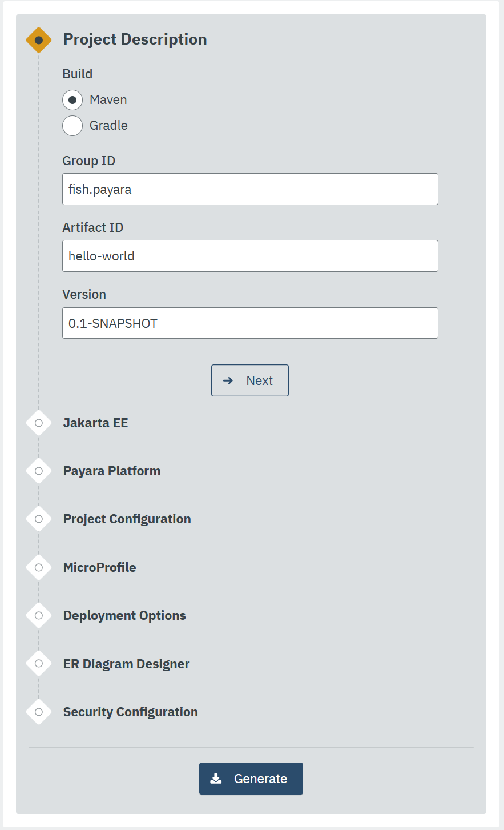Open the Security Configuration section title

pos(131,712)
